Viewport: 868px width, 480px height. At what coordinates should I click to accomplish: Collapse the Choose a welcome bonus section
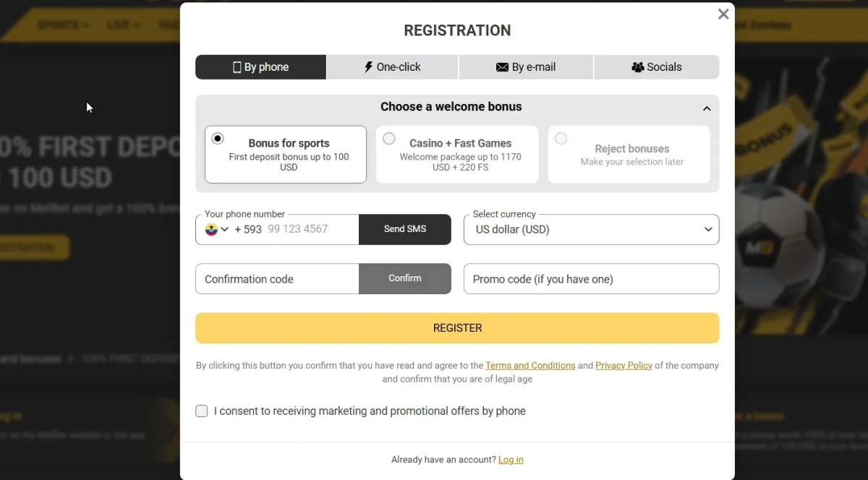[x=707, y=108]
